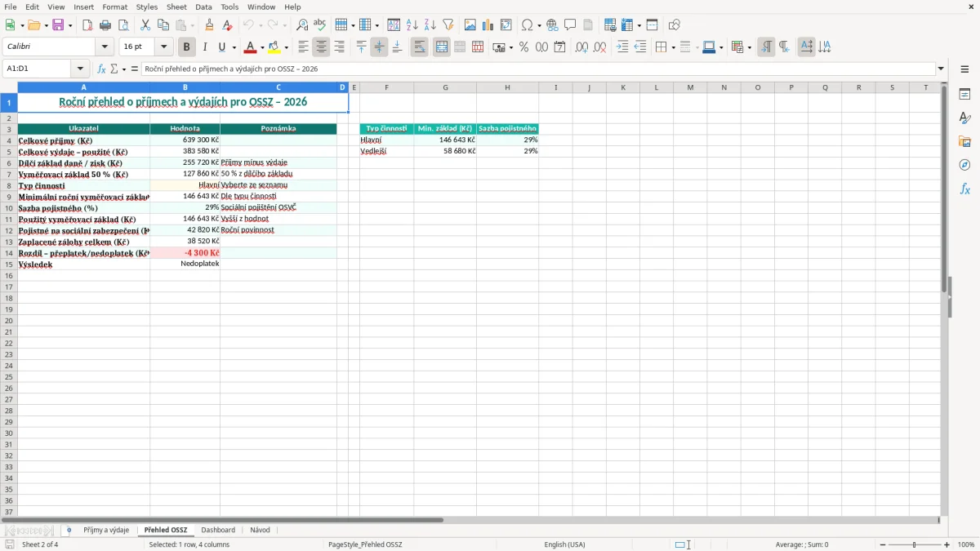The image size is (980, 551).
Task: Click the Format as Percent icon
Action: (523, 47)
